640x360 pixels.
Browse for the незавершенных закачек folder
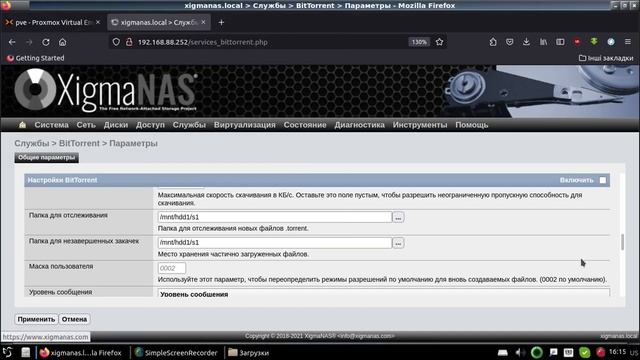[398, 243]
